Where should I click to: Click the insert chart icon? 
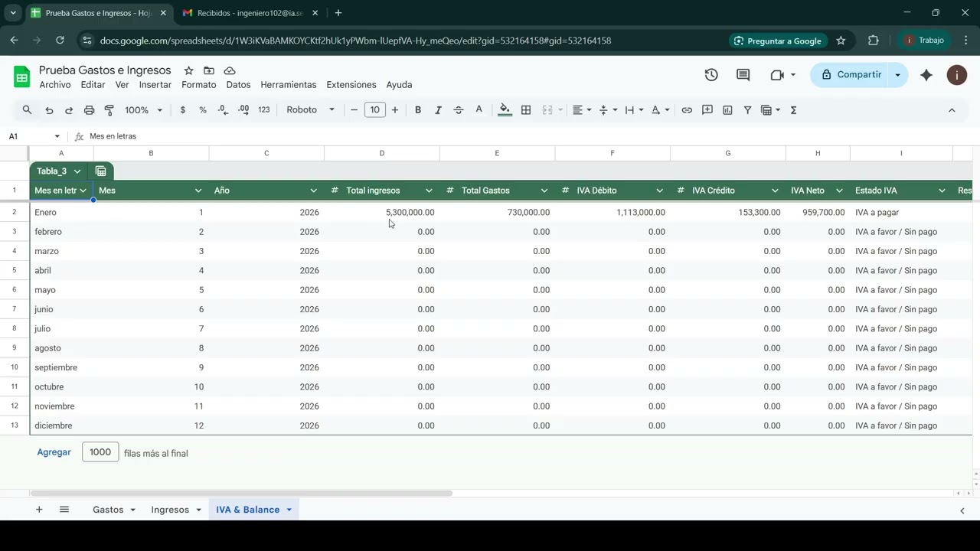click(727, 110)
